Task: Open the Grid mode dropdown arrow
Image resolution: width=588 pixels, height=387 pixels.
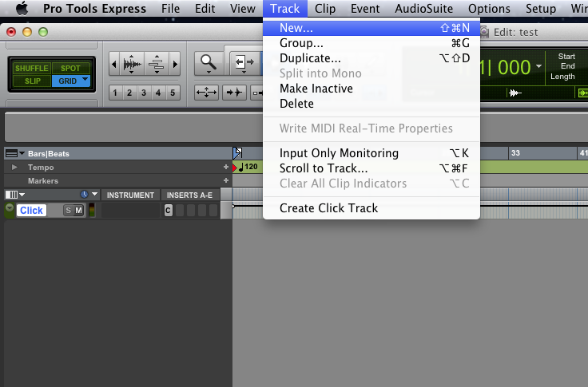Action: pyautogui.click(x=85, y=80)
